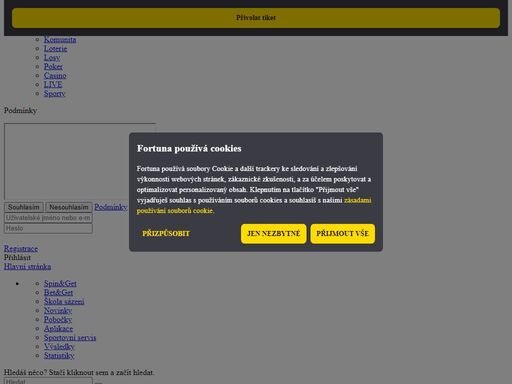Open the Spin&Get link
This screenshot has width=512, height=384.
click(x=60, y=284)
